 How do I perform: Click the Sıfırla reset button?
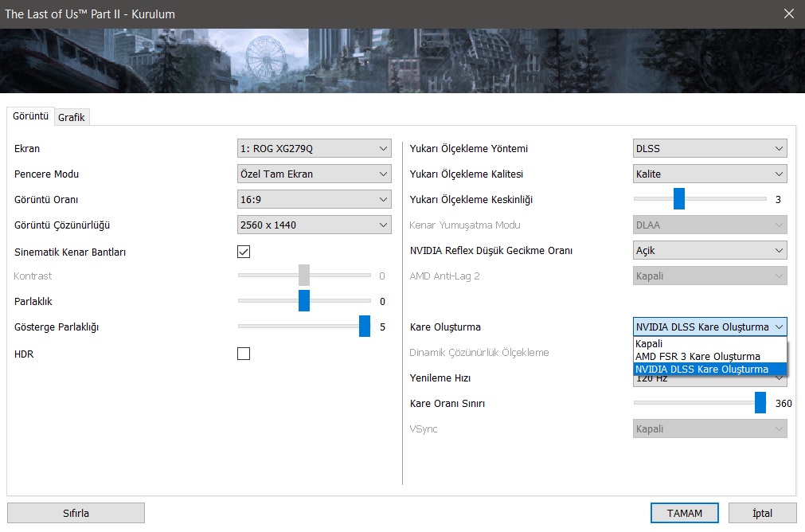coord(76,513)
